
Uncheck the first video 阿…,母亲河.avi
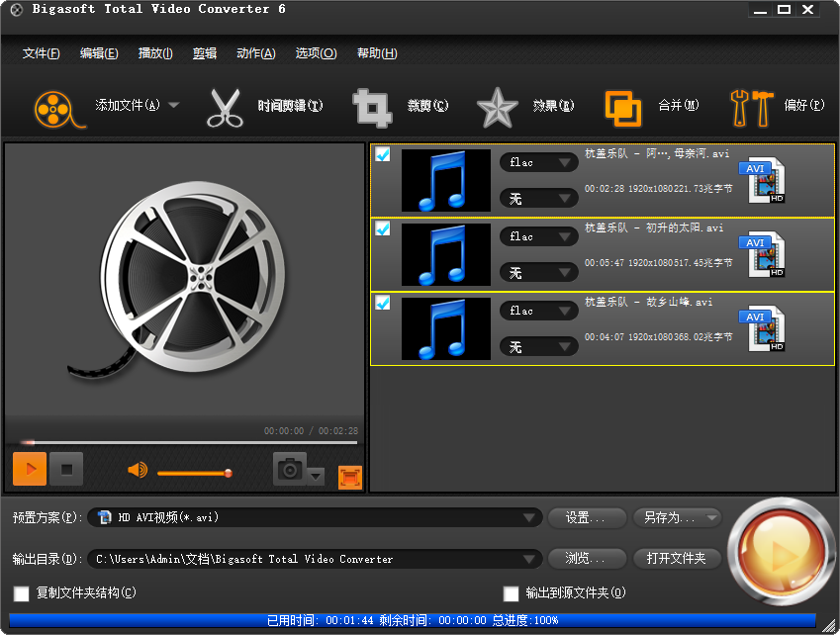pyautogui.click(x=383, y=154)
